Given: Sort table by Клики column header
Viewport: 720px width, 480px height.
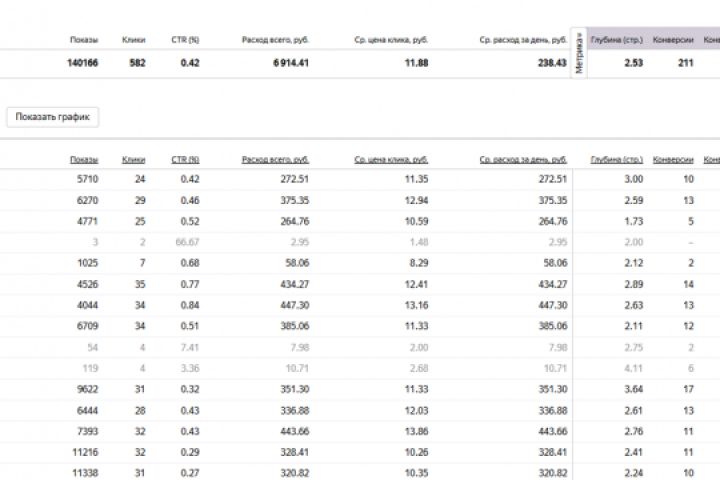Looking at the screenshot, I should [x=133, y=159].
